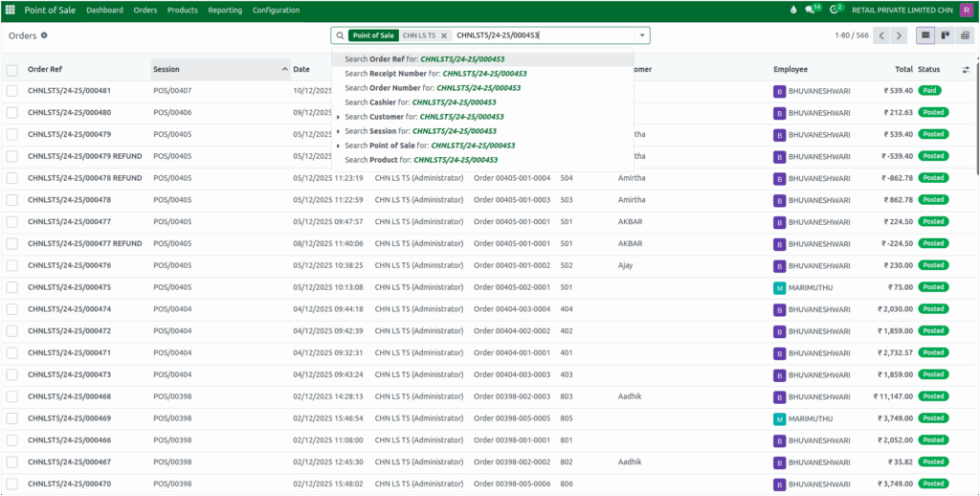The height and width of the screenshot is (496, 980).
Task: Choose Search Cashier suggestion
Action: pos(482,102)
